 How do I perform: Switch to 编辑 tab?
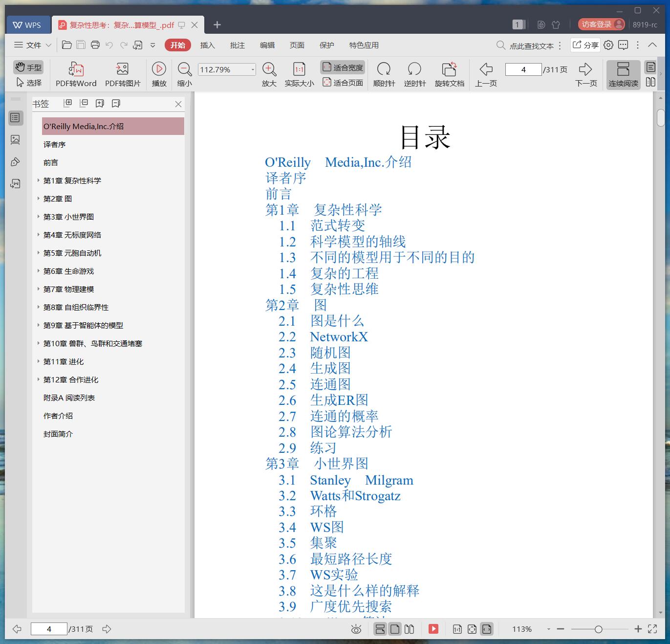[267, 45]
